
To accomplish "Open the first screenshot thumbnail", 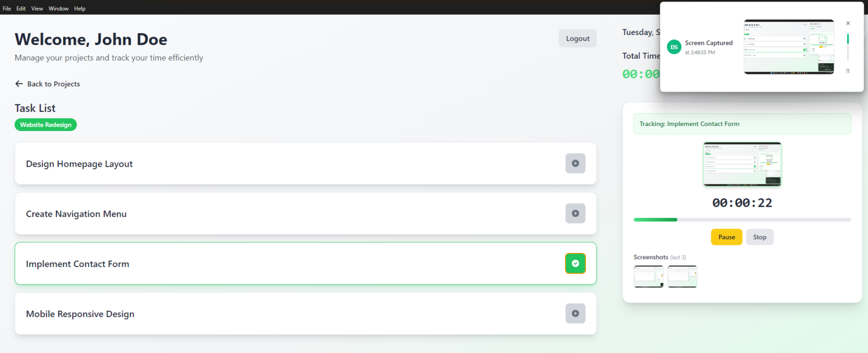I will tap(648, 276).
